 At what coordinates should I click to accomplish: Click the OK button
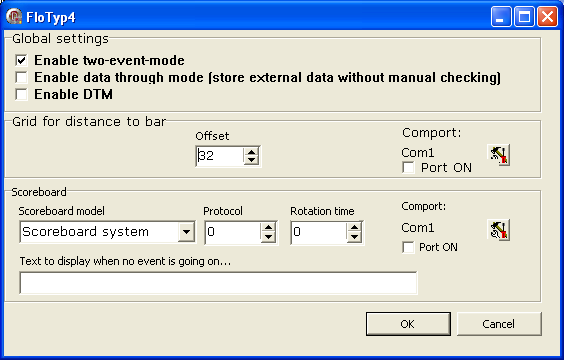(x=408, y=324)
